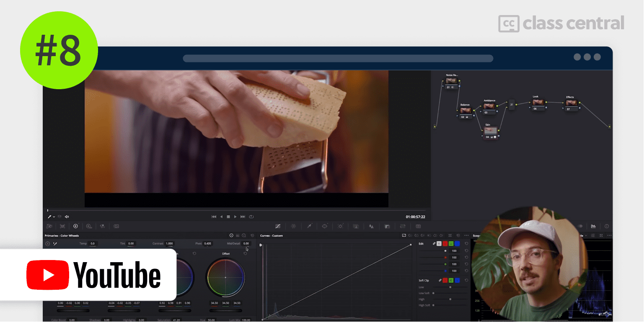
Task: Click the play forward button
Action: coord(235,216)
